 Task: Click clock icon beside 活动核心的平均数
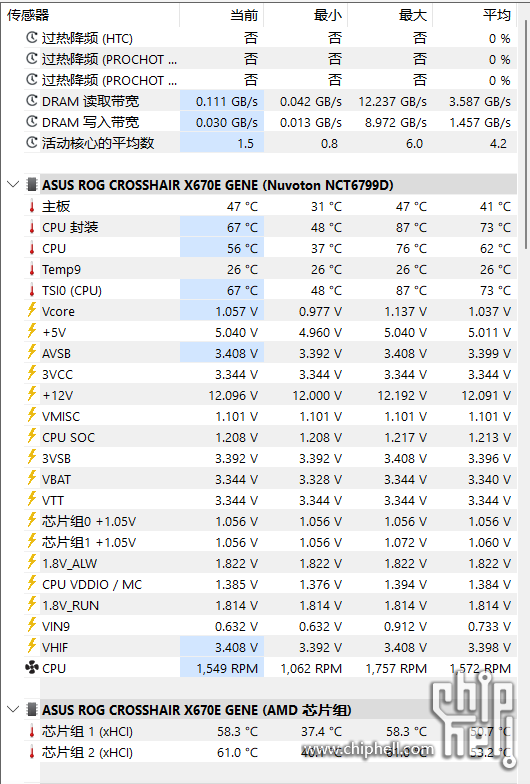[32, 143]
